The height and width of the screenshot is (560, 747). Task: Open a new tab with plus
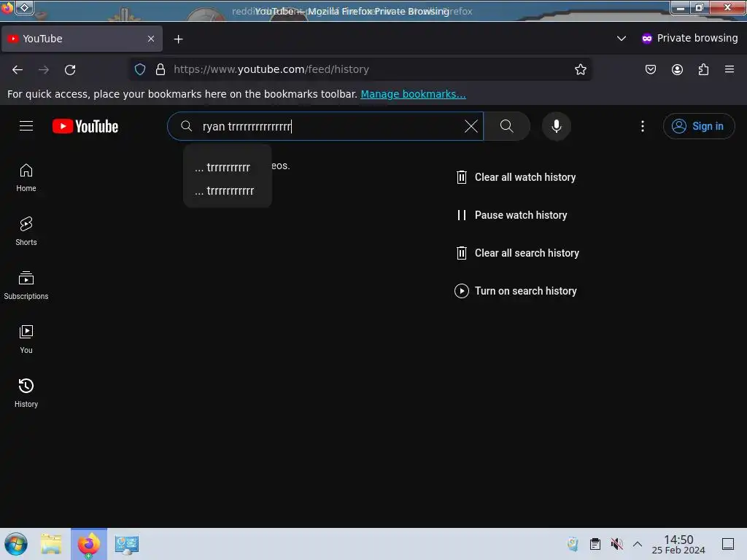(178, 39)
